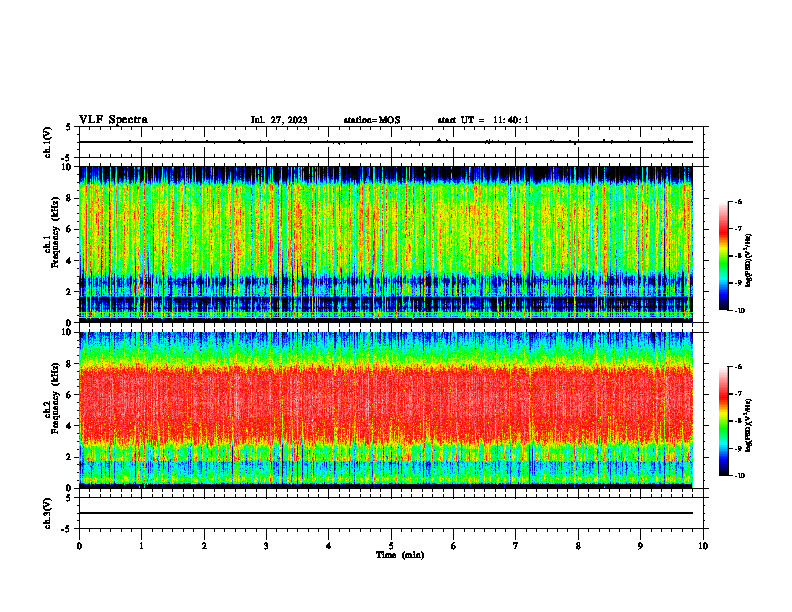Viewport: 792px width, 612px height.
Task: Click the "4" kHz tick of the ch.2 spectrogram
Action: click(x=70, y=426)
